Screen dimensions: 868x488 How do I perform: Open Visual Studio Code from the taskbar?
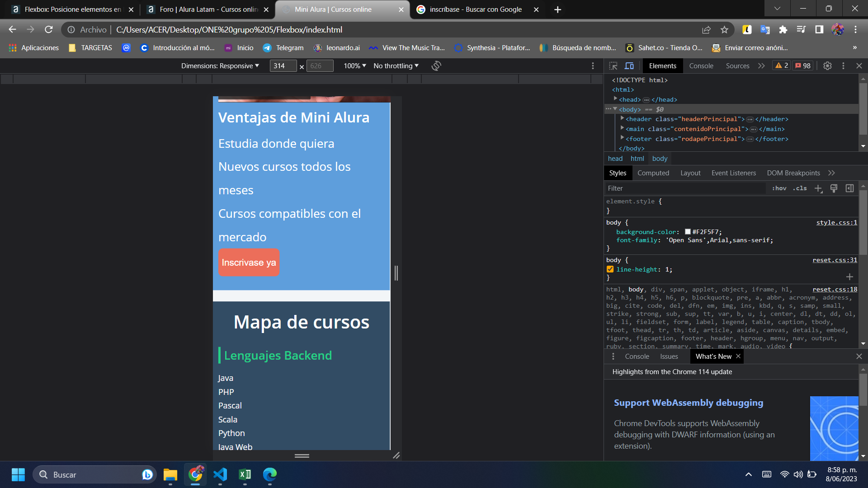point(220,474)
